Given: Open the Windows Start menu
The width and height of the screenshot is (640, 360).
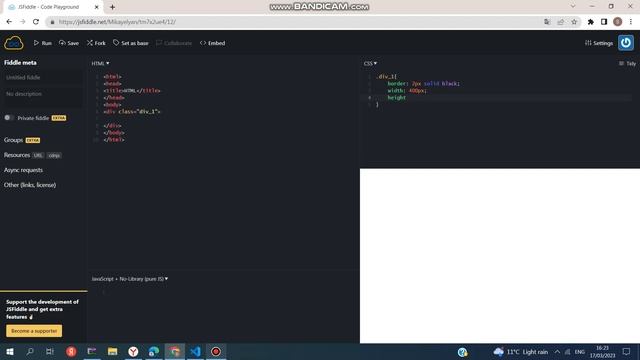Looking at the screenshot, I should point(10,351).
